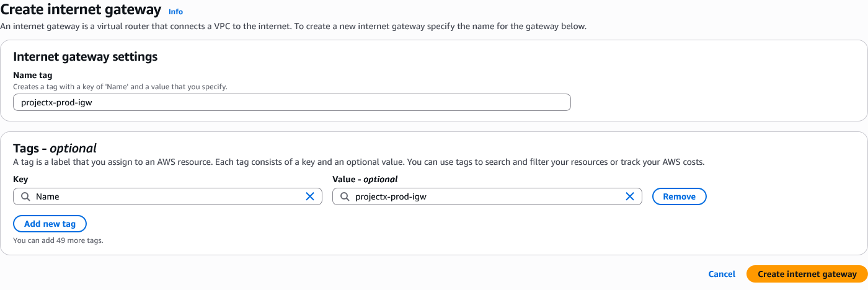Clear the Value field with its X icon
Viewport: 868px width, 290px height.
629,196
